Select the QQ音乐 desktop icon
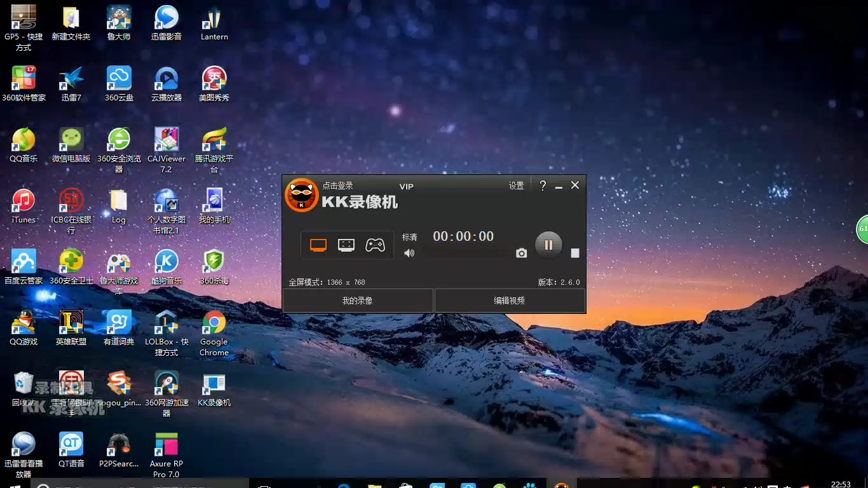This screenshot has width=868, height=488. point(24,145)
